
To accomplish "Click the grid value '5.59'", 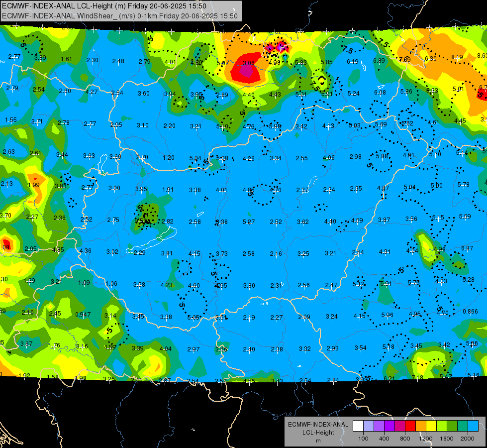I will click(x=465, y=216).
